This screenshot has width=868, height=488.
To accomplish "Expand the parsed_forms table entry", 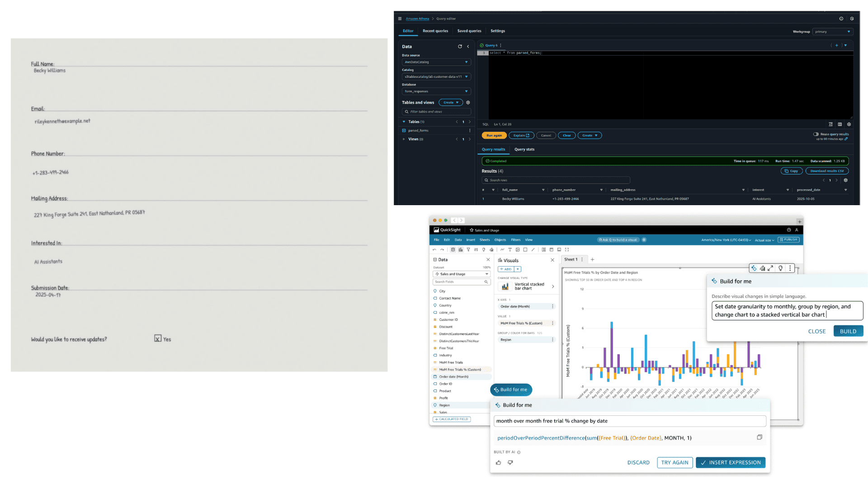I will point(404,131).
